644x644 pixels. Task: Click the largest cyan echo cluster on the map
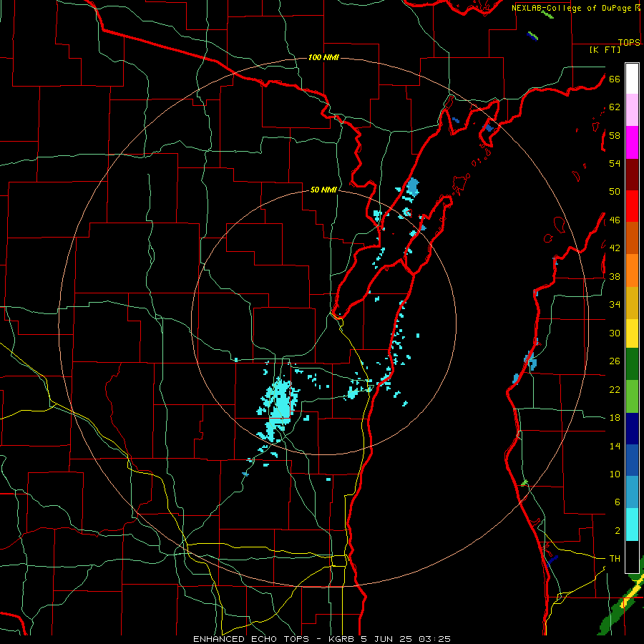(278, 409)
